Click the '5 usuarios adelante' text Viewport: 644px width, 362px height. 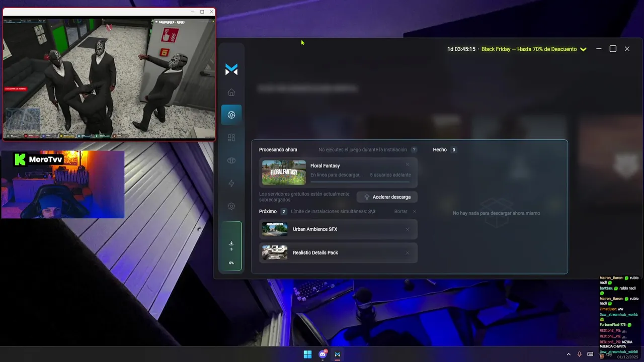click(390, 175)
